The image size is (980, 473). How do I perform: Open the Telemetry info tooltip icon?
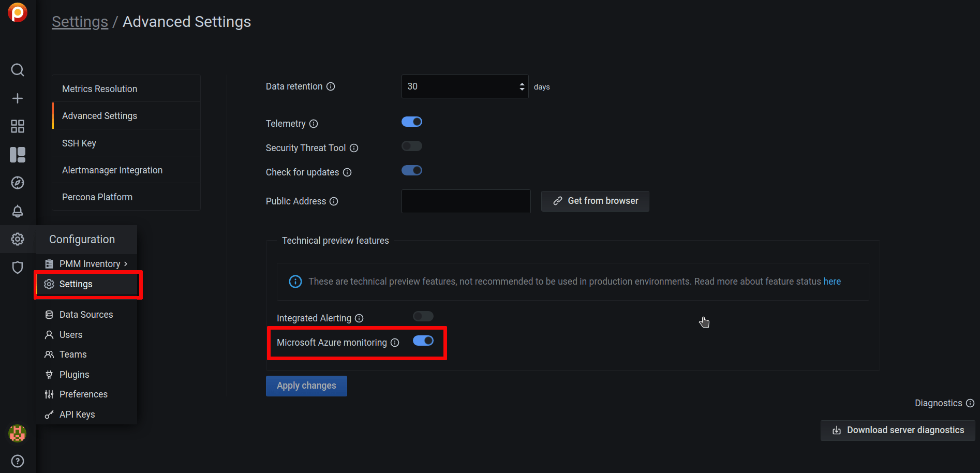(x=314, y=124)
